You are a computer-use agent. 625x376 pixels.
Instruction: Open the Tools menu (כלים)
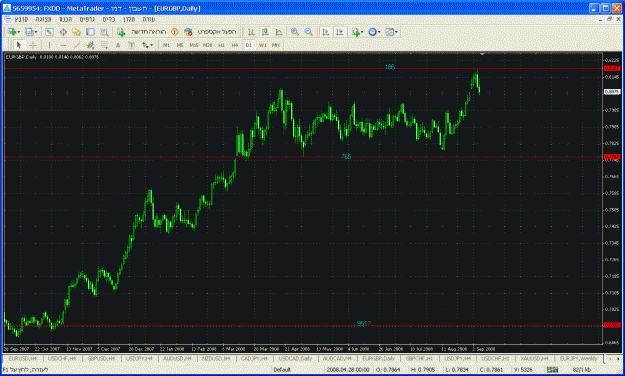[109, 19]
